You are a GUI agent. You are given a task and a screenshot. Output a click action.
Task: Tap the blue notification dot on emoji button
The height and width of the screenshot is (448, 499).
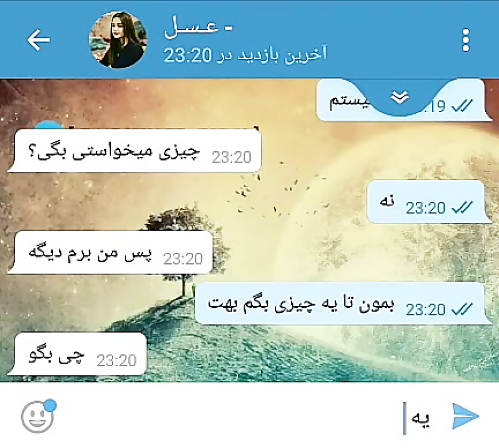pos(50,405)
